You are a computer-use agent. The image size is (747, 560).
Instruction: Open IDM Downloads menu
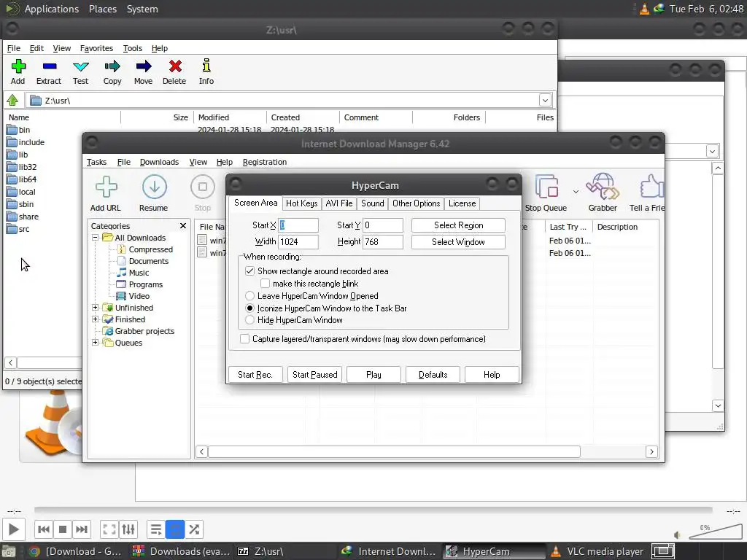point(159,162)
